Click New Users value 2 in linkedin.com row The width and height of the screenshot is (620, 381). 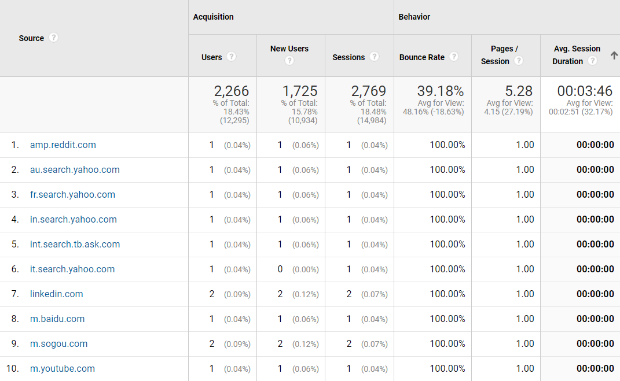280,294
